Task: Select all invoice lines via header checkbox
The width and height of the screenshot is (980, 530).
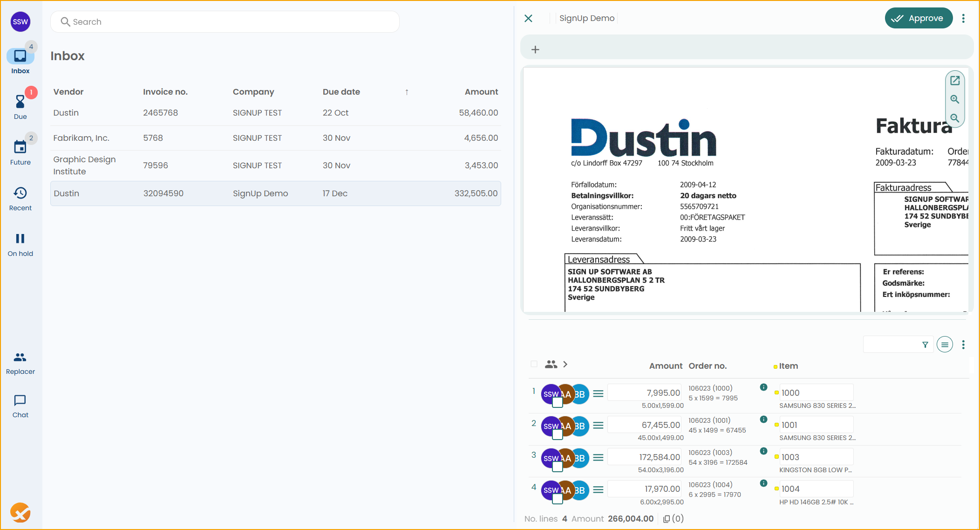Action: [x=534, y=364]
